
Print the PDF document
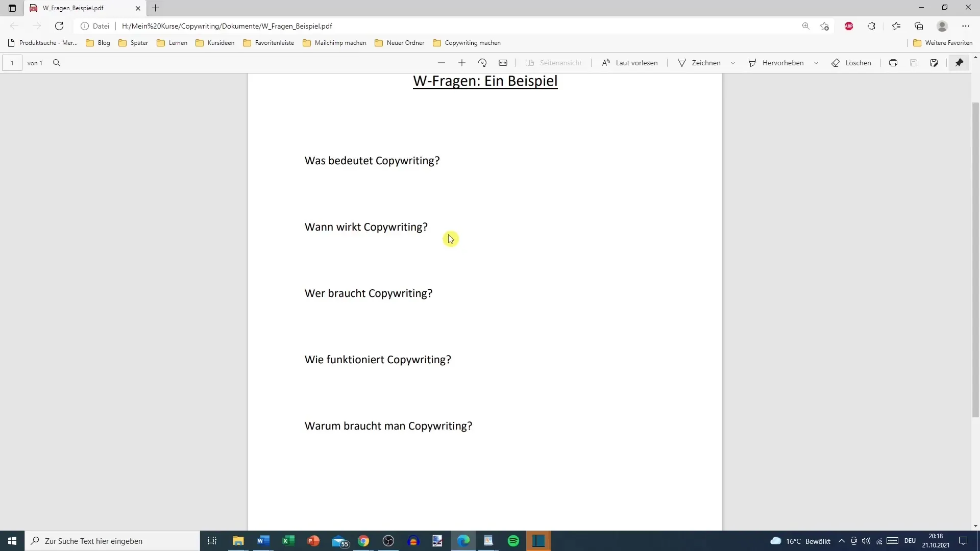pyautogui.click(x=893, y=63)
